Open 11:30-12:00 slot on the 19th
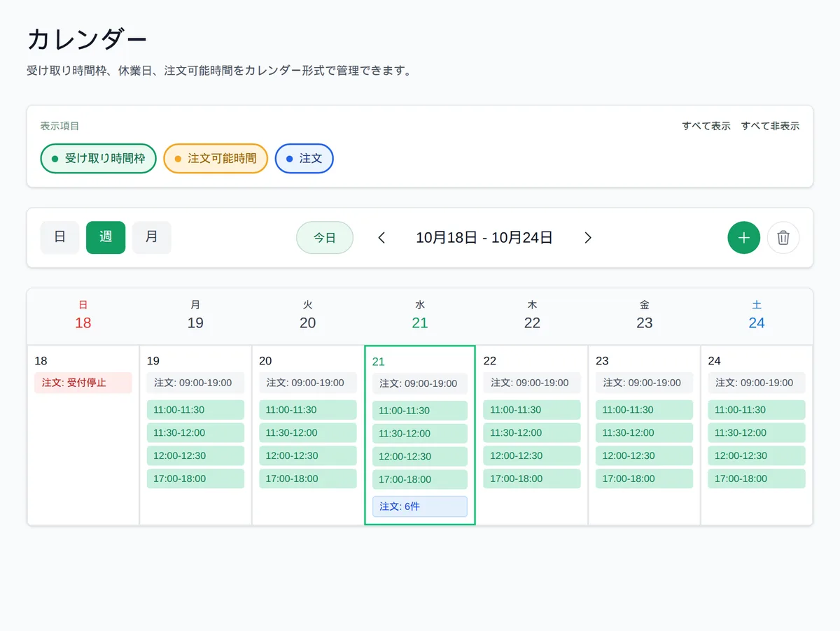This screenshot has height=631, width=840. point(195,433)
